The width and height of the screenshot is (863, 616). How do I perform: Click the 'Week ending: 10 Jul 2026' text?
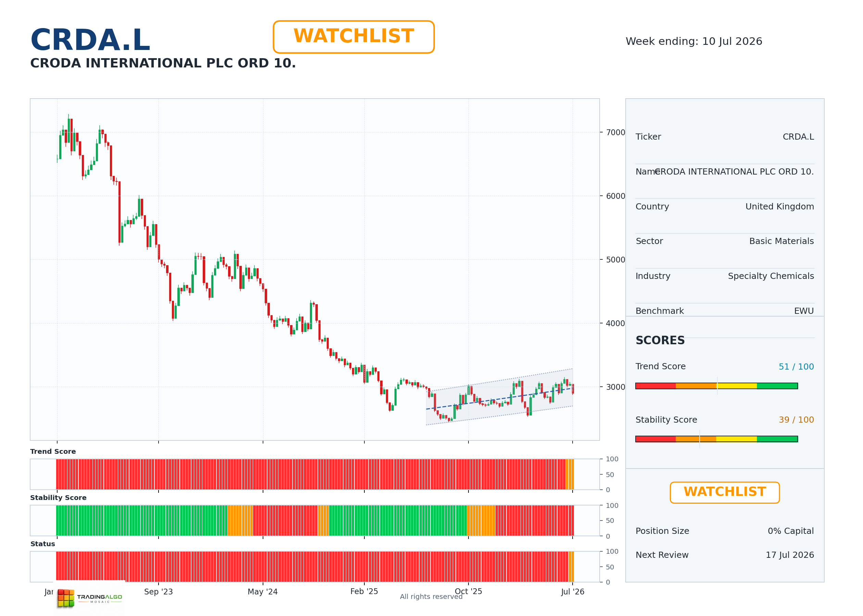694,41
